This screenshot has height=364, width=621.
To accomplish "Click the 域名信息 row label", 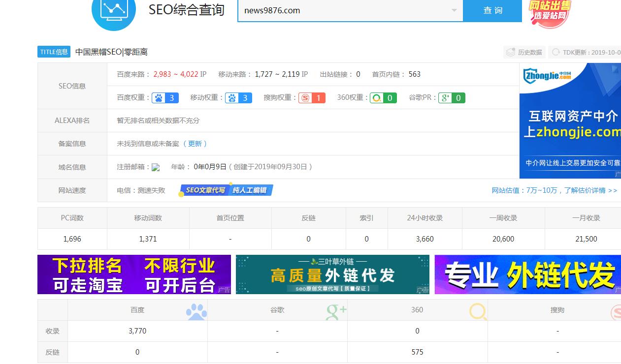I will pos(72,167).
